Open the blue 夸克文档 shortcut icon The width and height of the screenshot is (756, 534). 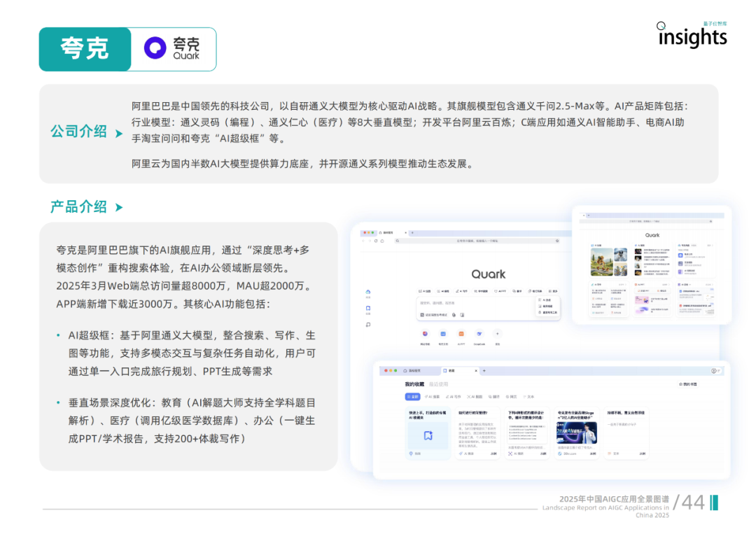tap(443, 334)
